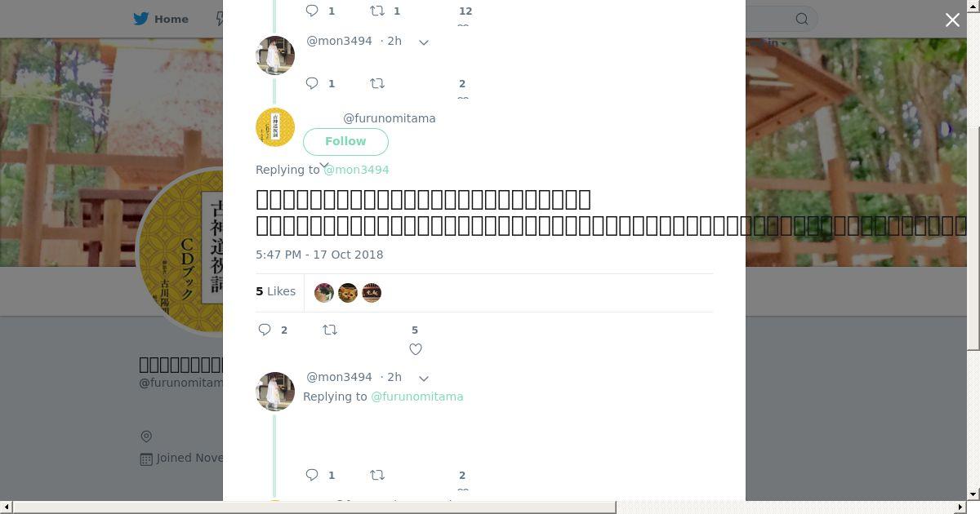Open the @furunomitama link in the lower reply
This screenshot has width=980, height=514.
(x=417, y=397)
